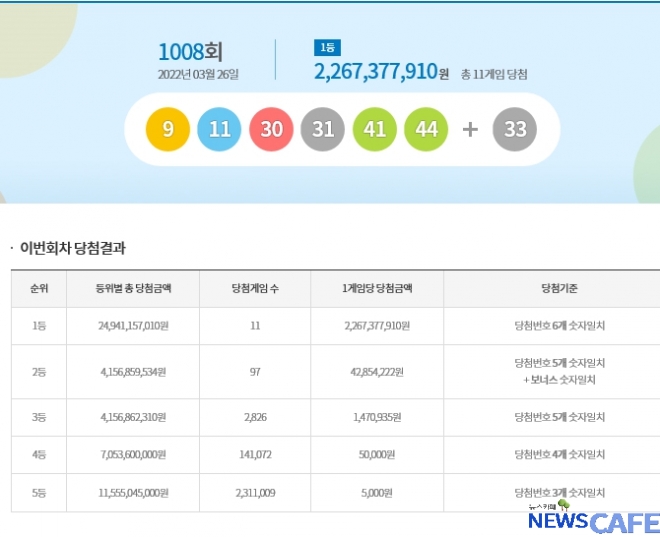Click the bonus number 33 ball
Viewport: 660px width, 537px height.
pyautogui.click(x=515, y=130)
